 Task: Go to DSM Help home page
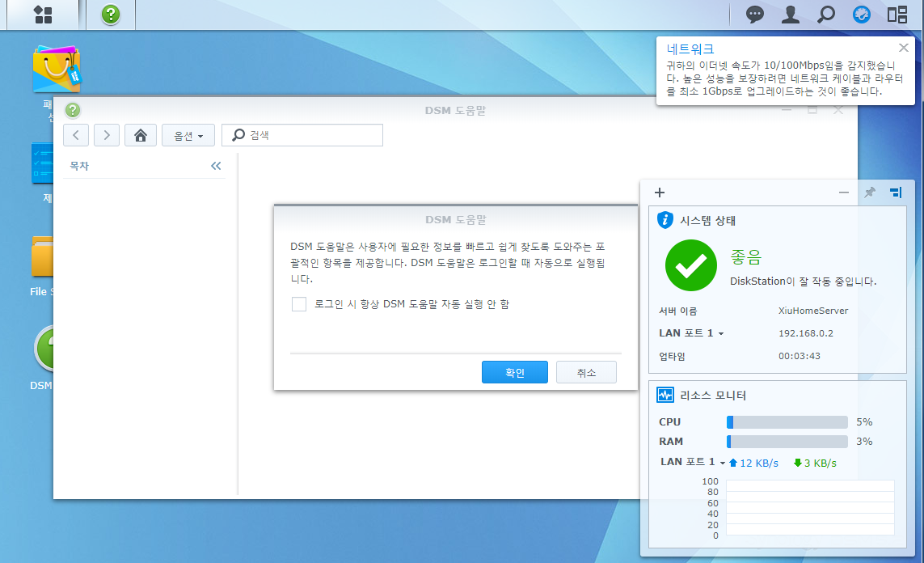[x=140, y=135]
